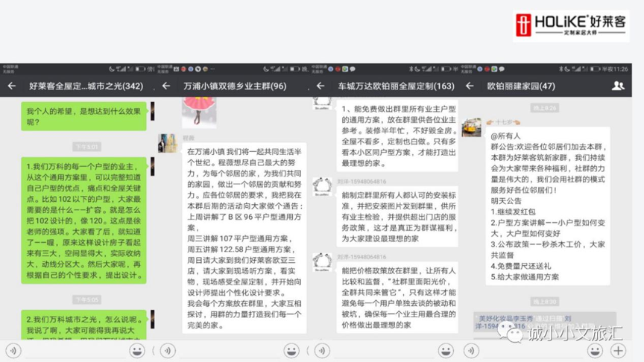Open emoji picker in 城市之光 chat
Viewport: 644px width, 362px height.
[136, 351]
